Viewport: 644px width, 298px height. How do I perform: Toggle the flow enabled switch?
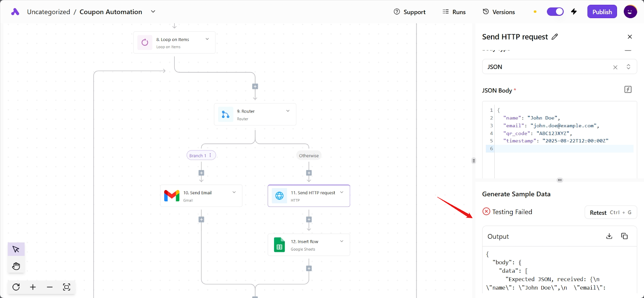pyautogui.click(x=555, y=12)
